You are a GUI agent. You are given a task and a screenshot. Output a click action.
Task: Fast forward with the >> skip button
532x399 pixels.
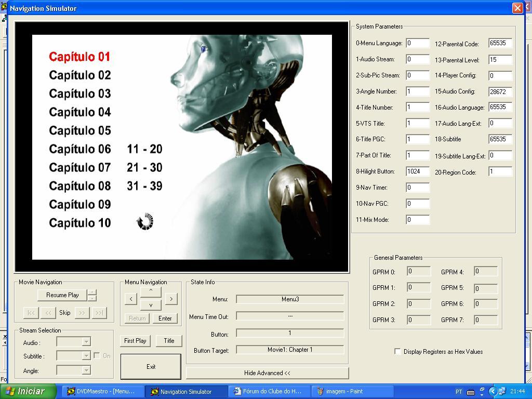[82, 313]
